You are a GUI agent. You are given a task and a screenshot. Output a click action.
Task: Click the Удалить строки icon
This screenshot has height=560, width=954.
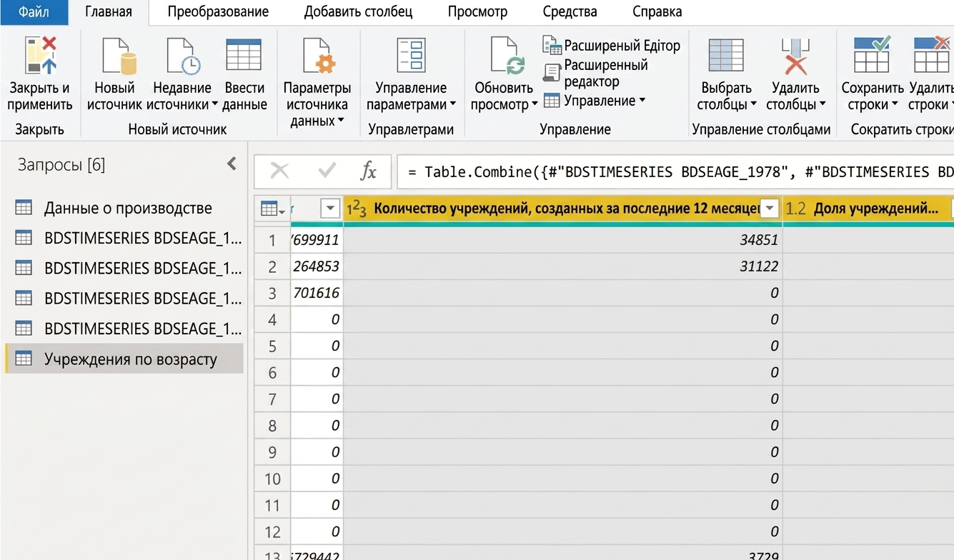coord(931,55)
